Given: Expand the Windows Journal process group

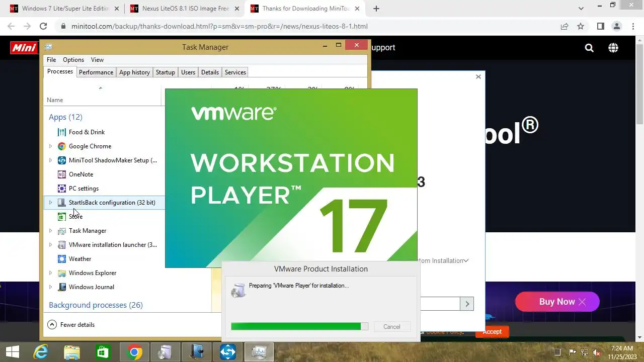Looking at the screenshot, I should tap(50, 287).
